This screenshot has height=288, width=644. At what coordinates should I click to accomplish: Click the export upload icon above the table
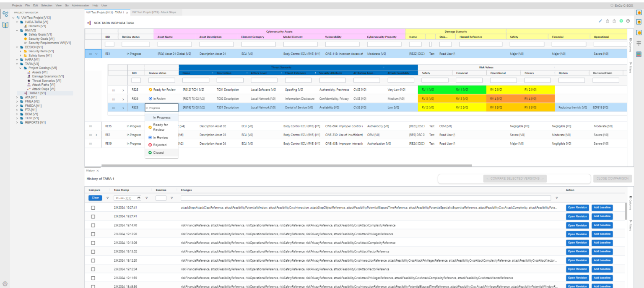[608, 21]
